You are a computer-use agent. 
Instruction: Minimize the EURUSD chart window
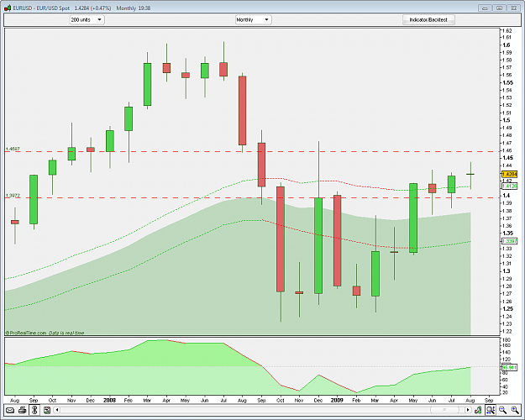pyautogui.click(x=485, y=8)
